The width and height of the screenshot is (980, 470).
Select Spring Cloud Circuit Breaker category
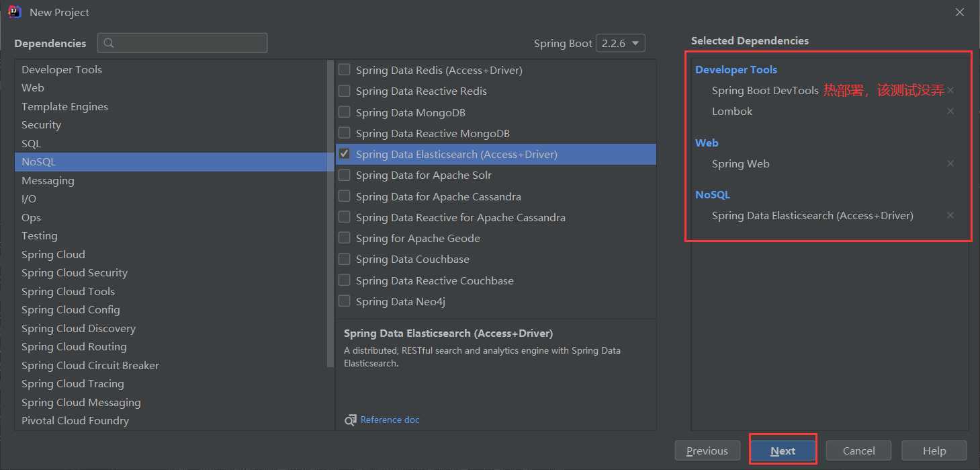coord(171,365)
